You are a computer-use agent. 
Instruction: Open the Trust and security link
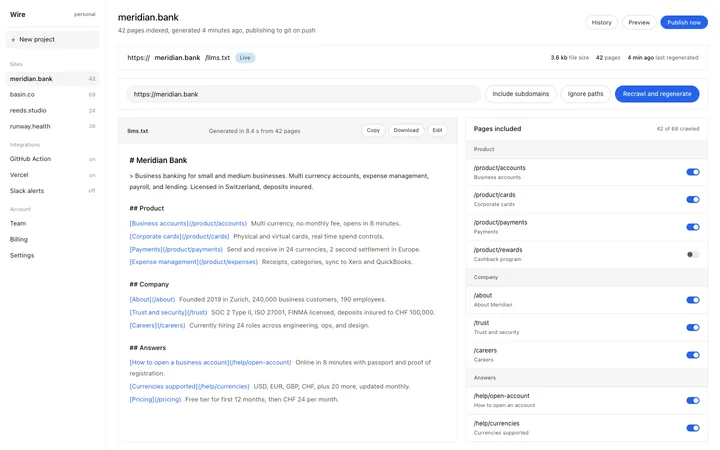pos(168,312)
